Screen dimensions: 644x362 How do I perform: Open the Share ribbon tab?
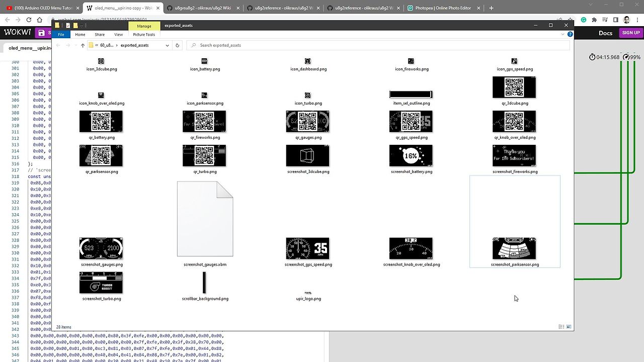coord(100,35)
